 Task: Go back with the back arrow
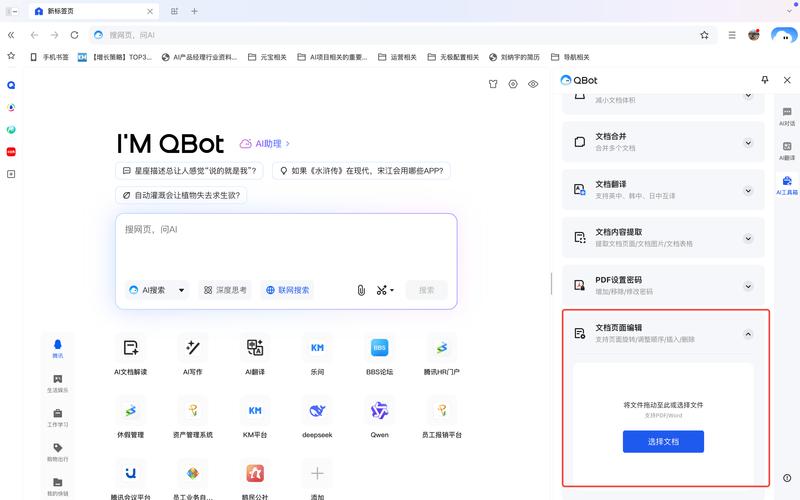pos(34,35)
